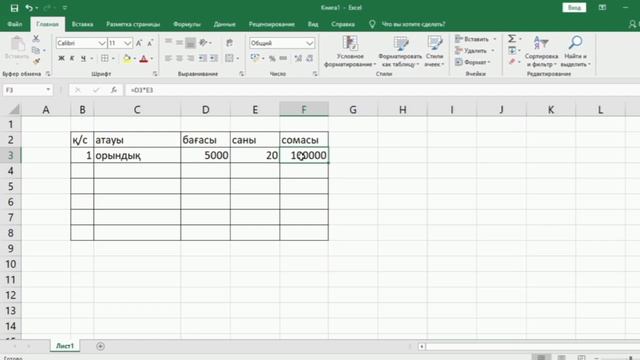
Task: Open Стили ячеек gallery
Action: click(x=434, y=51)
